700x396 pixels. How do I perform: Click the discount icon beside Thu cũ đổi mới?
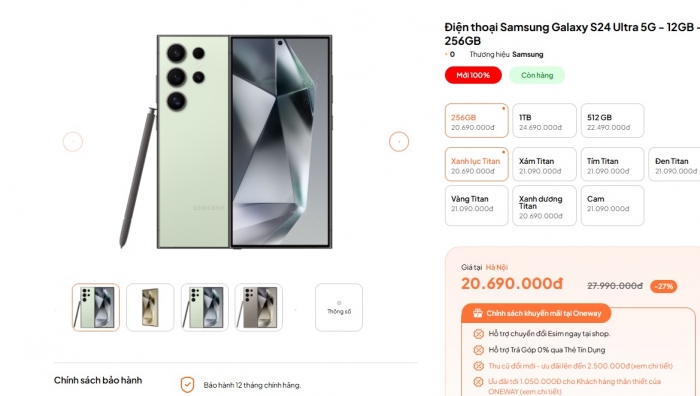[478, 366]
